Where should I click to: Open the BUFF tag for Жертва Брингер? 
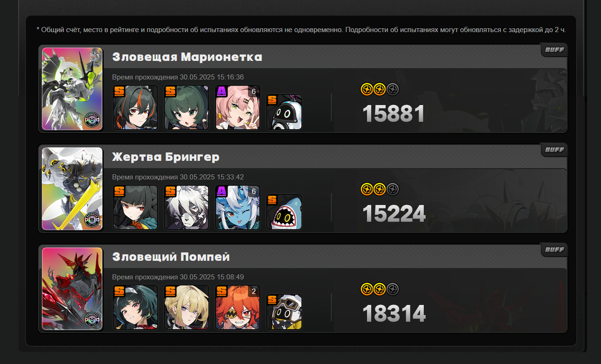coord(554,150)
